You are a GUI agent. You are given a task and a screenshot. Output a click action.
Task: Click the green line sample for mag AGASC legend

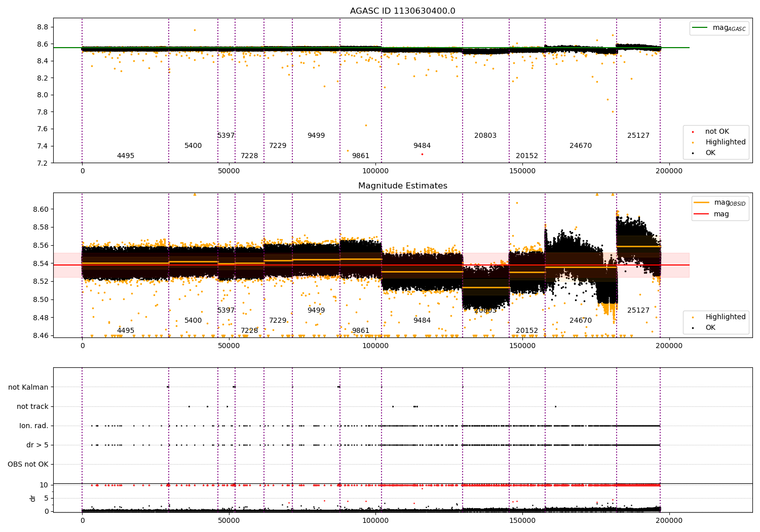[700, 28]
